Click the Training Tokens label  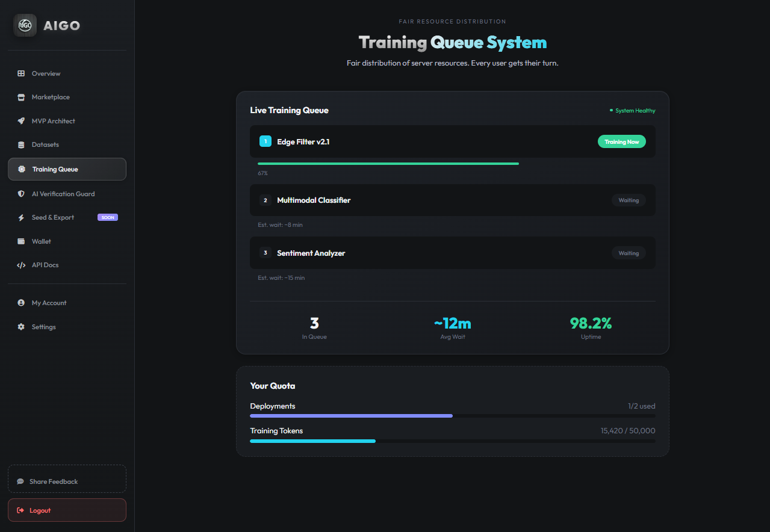pyautogui.click(x=276, y=431)
